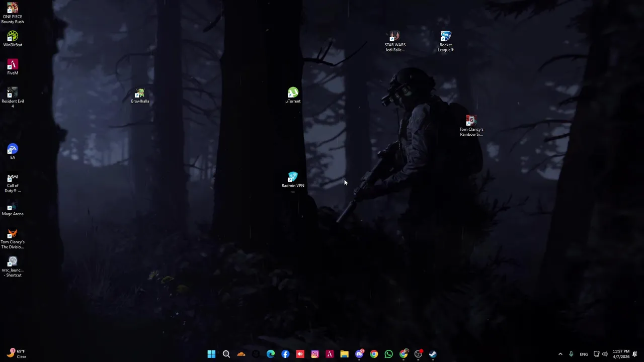Select the Radmin VPN desktop shortcut
This screenshot has height=362, width=644.
point(293,180)
